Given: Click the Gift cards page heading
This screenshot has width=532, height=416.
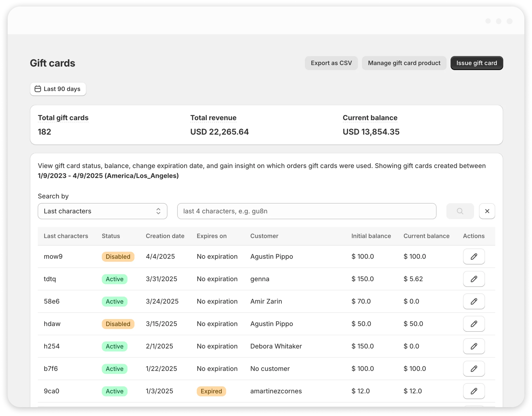Looking at the screenshot, I should point(53,63).
